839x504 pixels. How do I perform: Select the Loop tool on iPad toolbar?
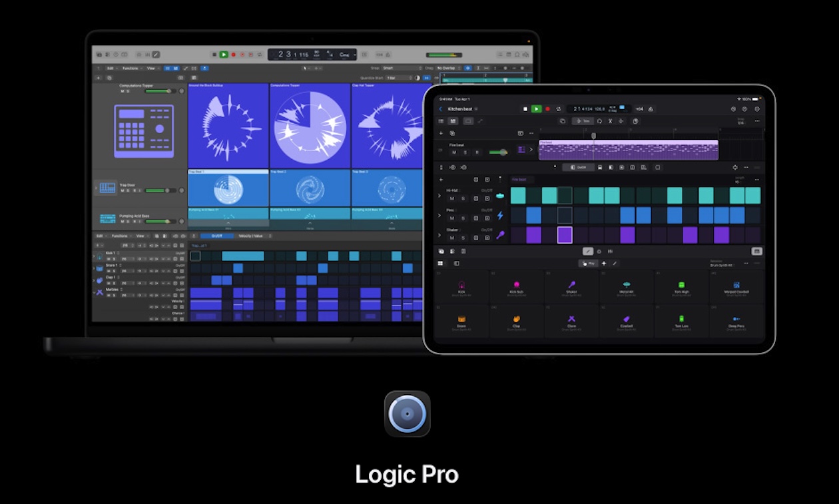pyautogui.click(x=599, y=121)
